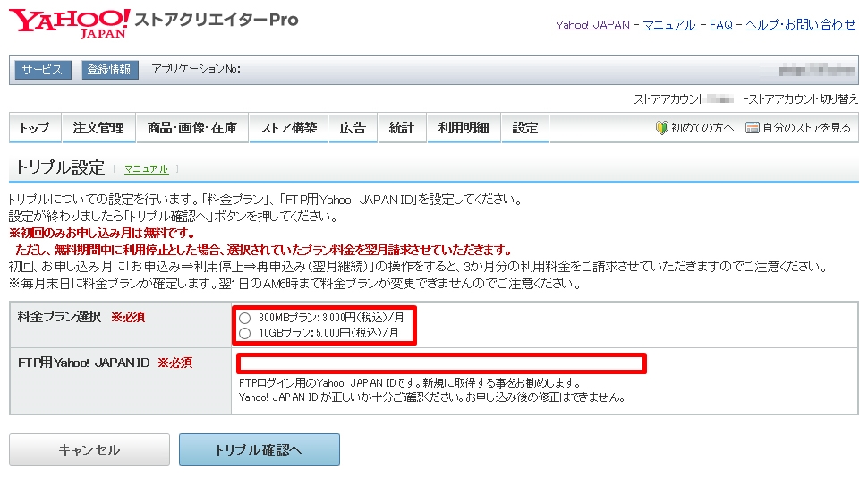Open the FAQ link
Screen dimensions: 868x487
point(720,25)
